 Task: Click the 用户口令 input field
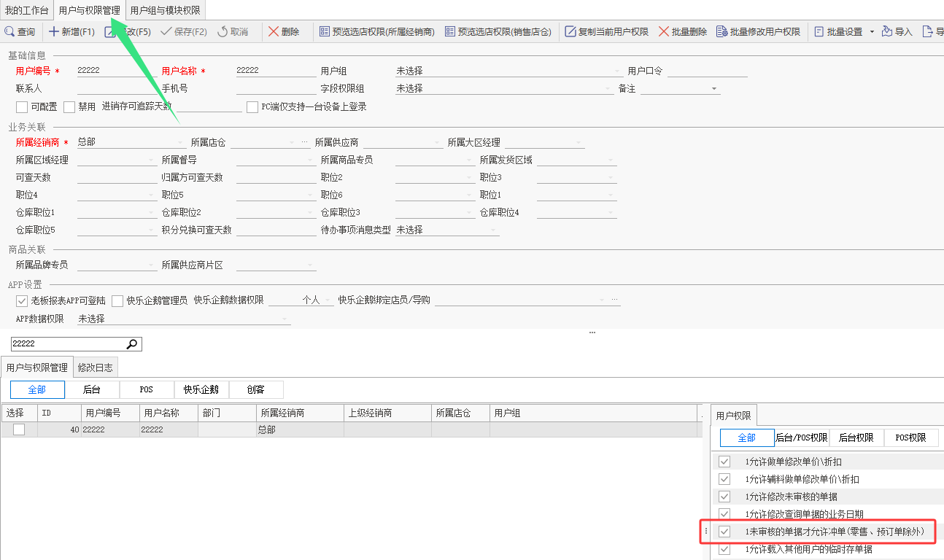click(x=708, y=71)
